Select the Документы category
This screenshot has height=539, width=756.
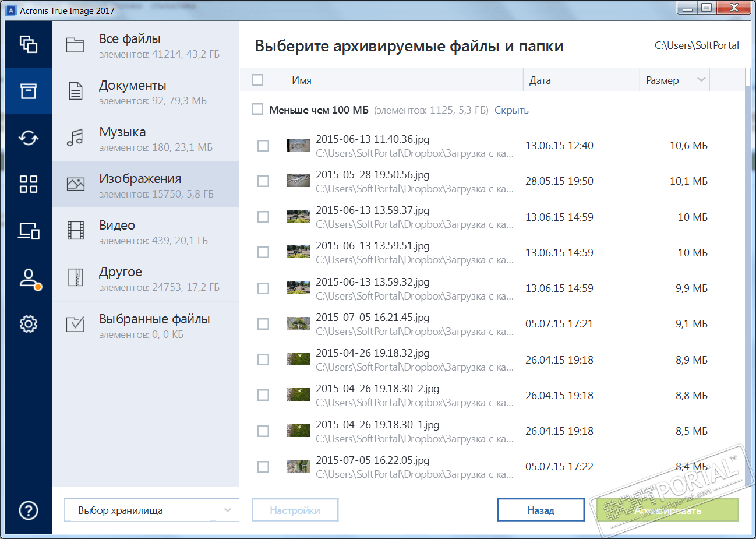point(146,91)
